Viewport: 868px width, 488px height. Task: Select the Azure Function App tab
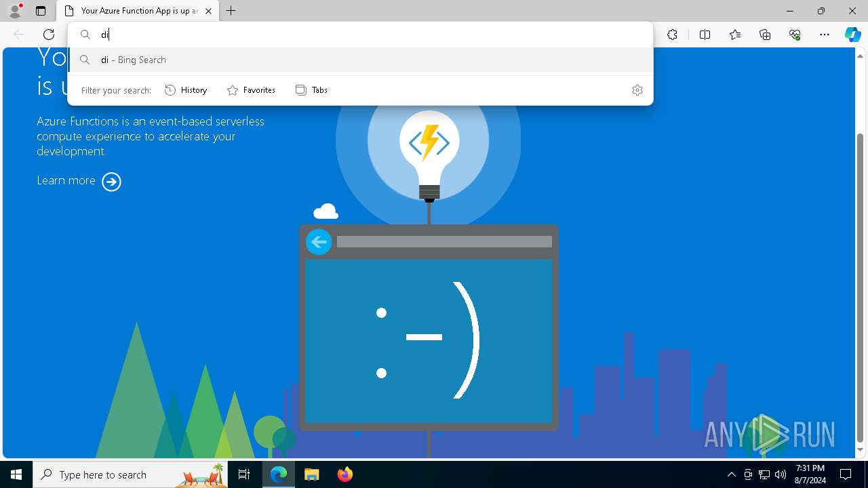(138, 11)
